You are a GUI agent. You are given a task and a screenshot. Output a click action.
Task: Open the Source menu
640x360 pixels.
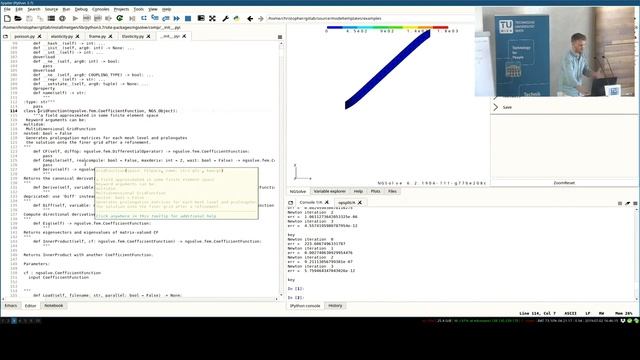[51, 9]
